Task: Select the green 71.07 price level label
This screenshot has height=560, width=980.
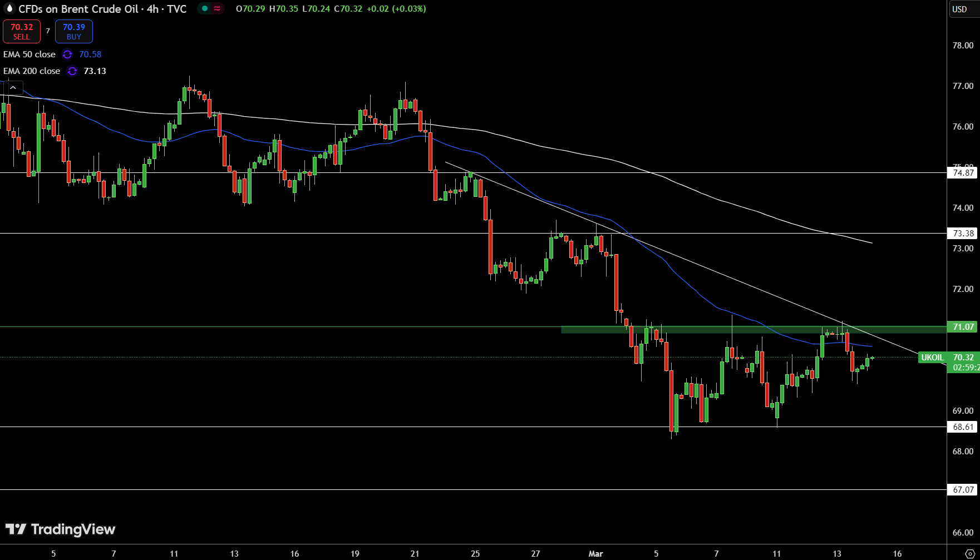Action: [963, 327]
